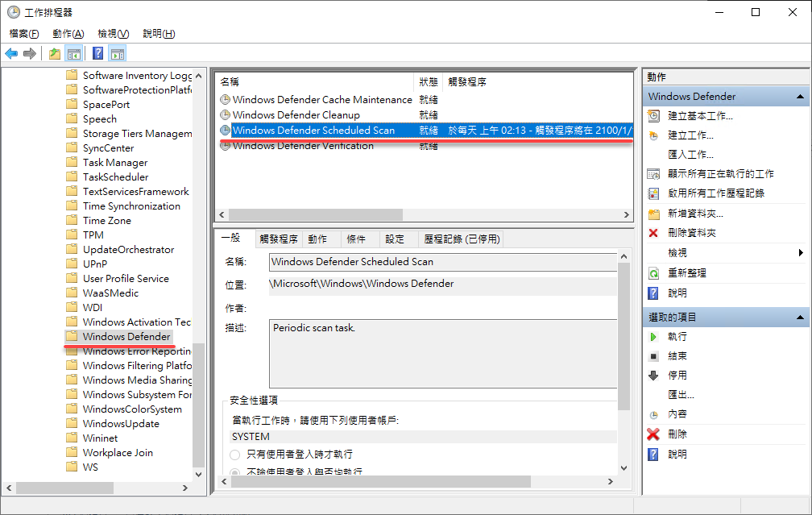This screenshot has height=515, width=812.
Task: Click the up one level folder icon
Action: pyautogui.click(x=55, y=53)
